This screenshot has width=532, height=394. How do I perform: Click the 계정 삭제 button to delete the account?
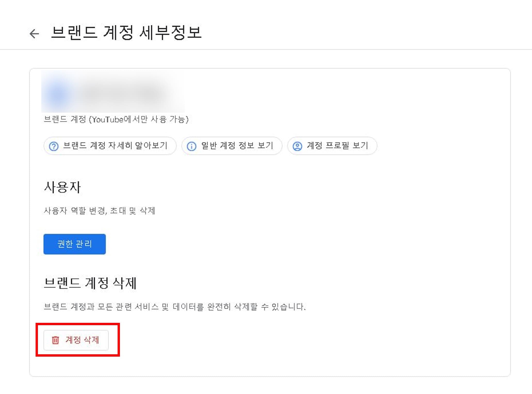77,340
